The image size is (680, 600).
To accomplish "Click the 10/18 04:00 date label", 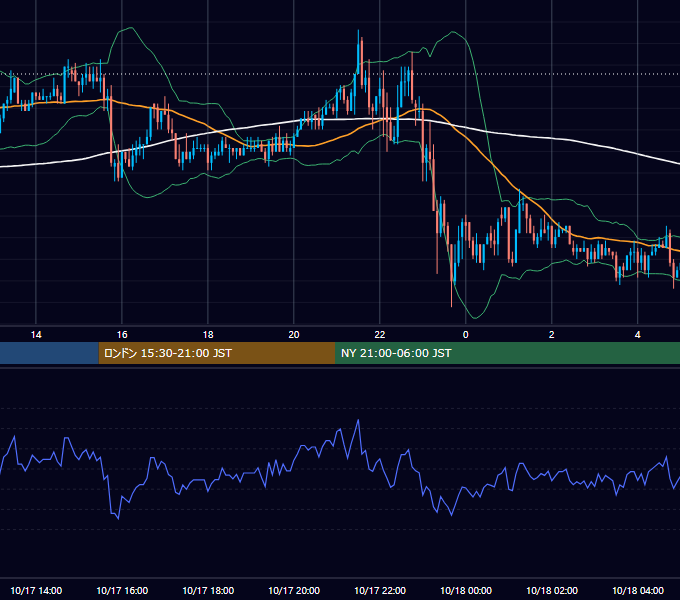I will pyautogui.click(x=637, y=590).
